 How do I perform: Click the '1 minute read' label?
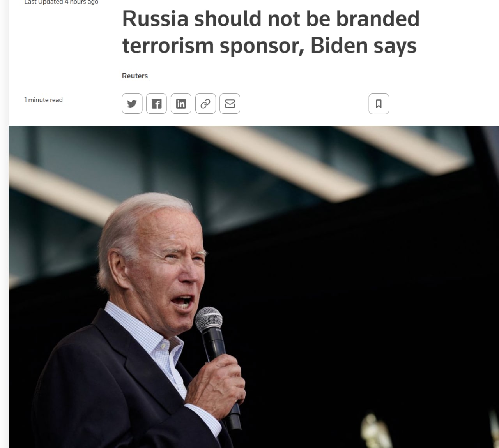coord(43,100)
